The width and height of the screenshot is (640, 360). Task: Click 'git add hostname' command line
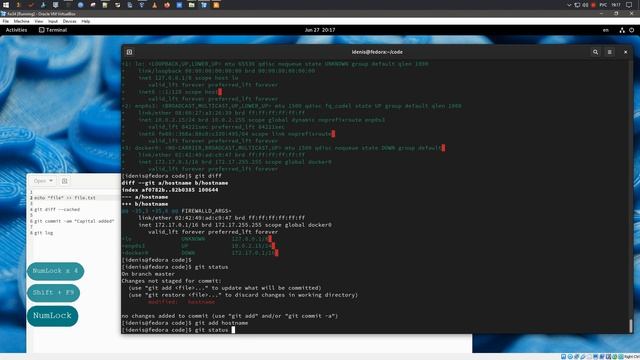coord(184,323)
